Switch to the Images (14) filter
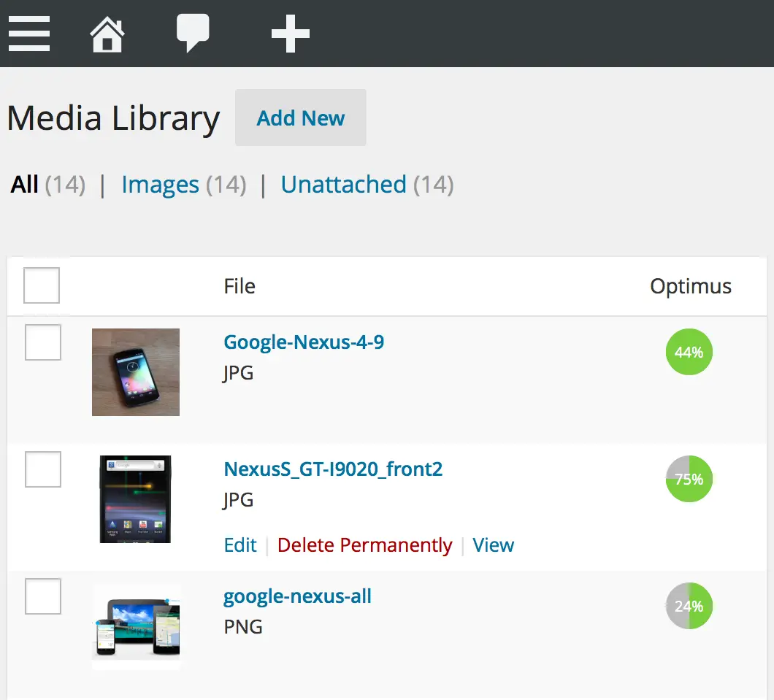The height and width of the screenshot is (700, 774). 160,185
